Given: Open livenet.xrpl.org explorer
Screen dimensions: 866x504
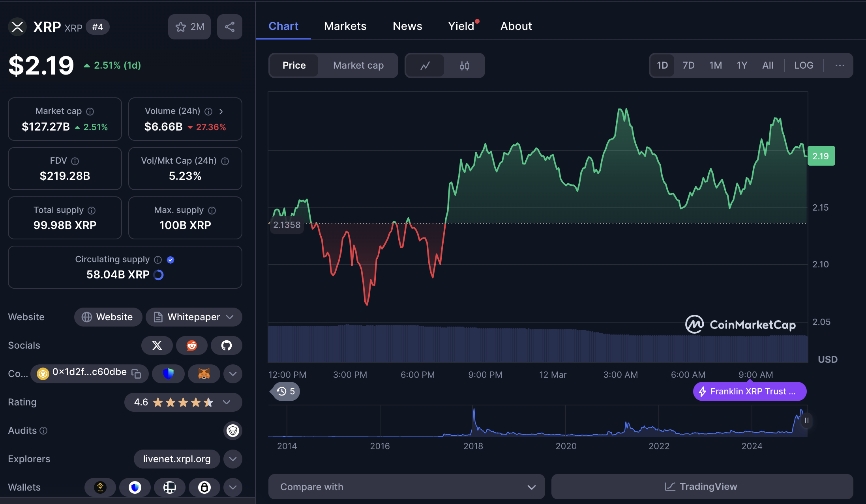Looking at the screenshot, I should (177, 459).
